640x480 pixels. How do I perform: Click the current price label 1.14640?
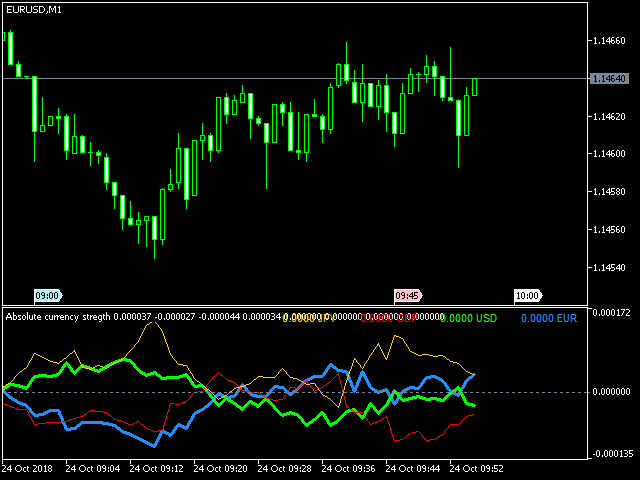(x=610, y=78)
